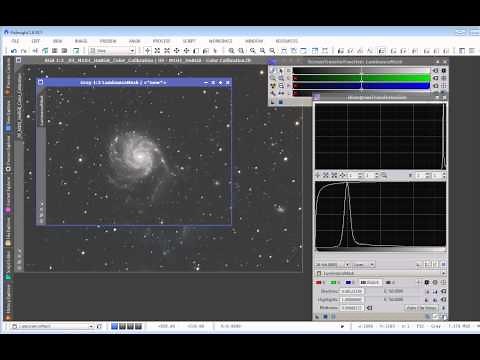Select the alpha channel button in HistogramTransformation
The width and height of the screenshot is (480, 360).
[x=390, y=282]
